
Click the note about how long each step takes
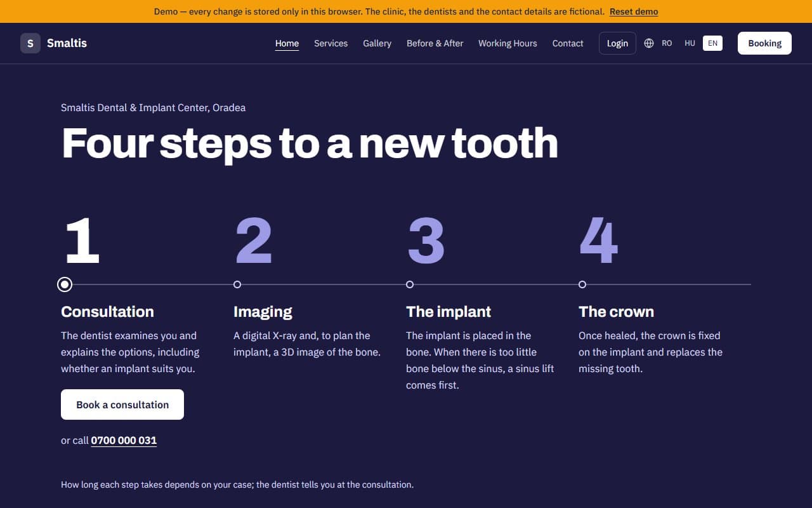tap(237, 485)
